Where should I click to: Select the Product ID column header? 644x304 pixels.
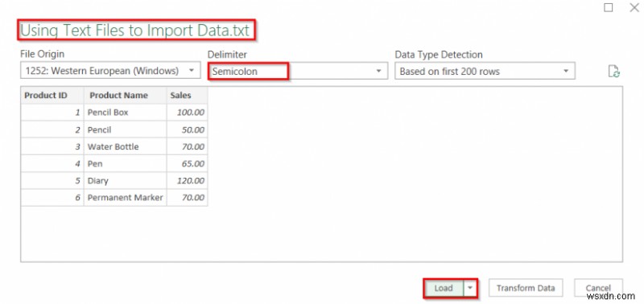click(x=52, y=95)
